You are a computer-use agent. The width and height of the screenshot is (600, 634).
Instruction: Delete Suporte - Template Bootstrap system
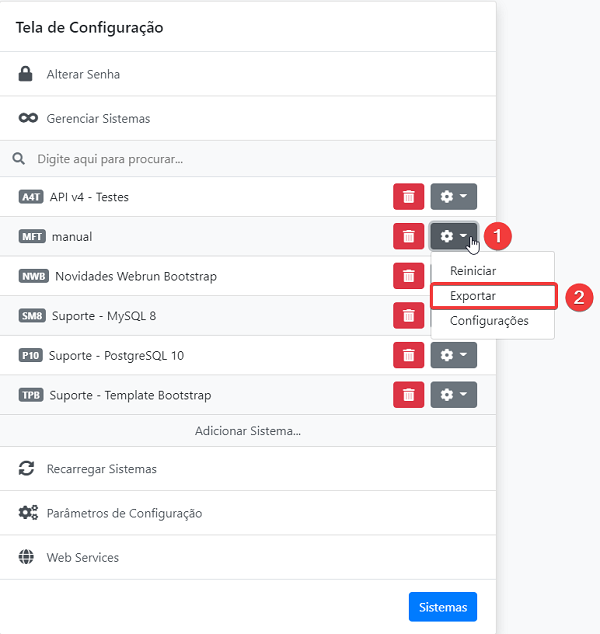coord(408,395)
